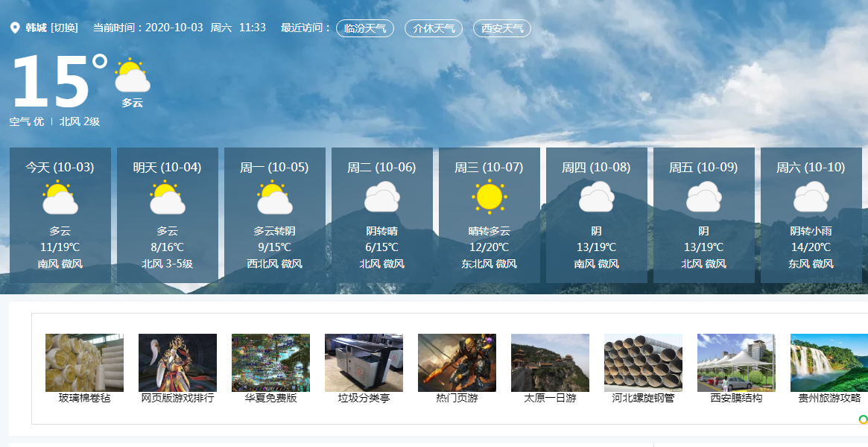Image resolution: width=868 pixels, height=447 pixels.
Task: Click the large 15° temperature reading
Action: coord(59,80)
